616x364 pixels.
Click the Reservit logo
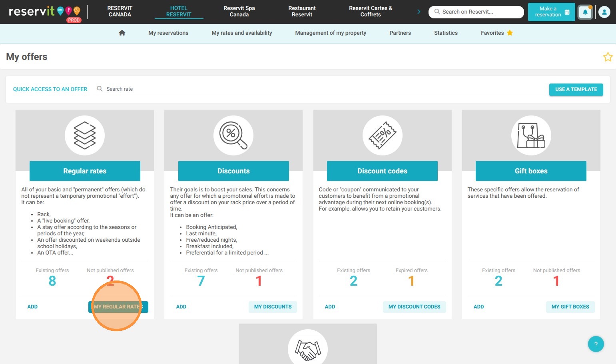44,12
